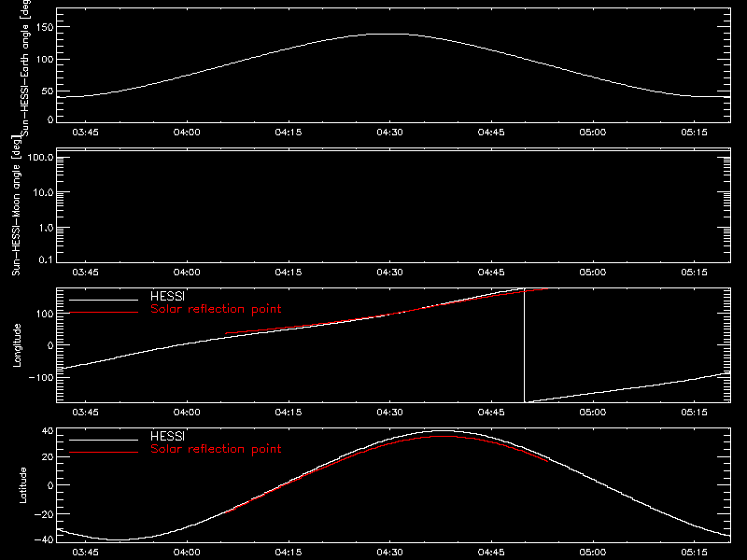Click the 100.0 tick on Moon angle axis
The width and height of the screenshot is (747, 560).
click(40, 158)
